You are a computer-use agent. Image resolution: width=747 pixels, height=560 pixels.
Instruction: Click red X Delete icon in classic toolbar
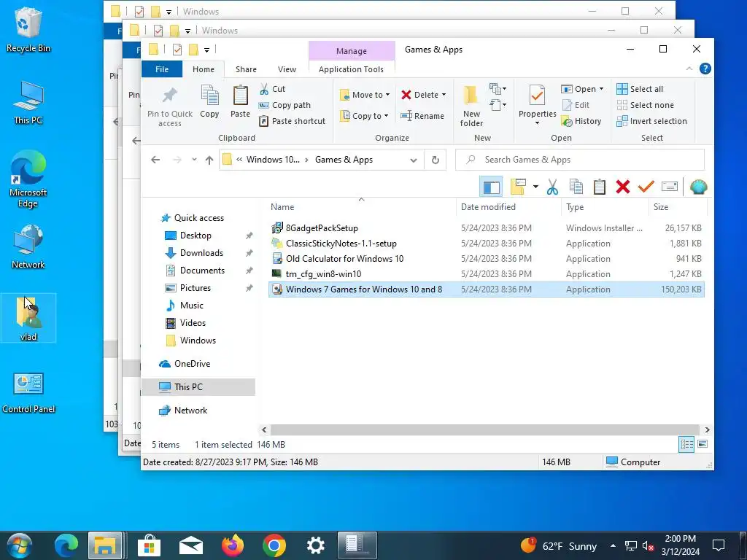point(623,187)
